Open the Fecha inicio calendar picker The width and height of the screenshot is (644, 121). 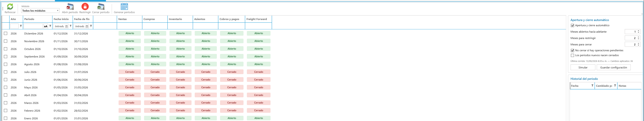[67, 26]
